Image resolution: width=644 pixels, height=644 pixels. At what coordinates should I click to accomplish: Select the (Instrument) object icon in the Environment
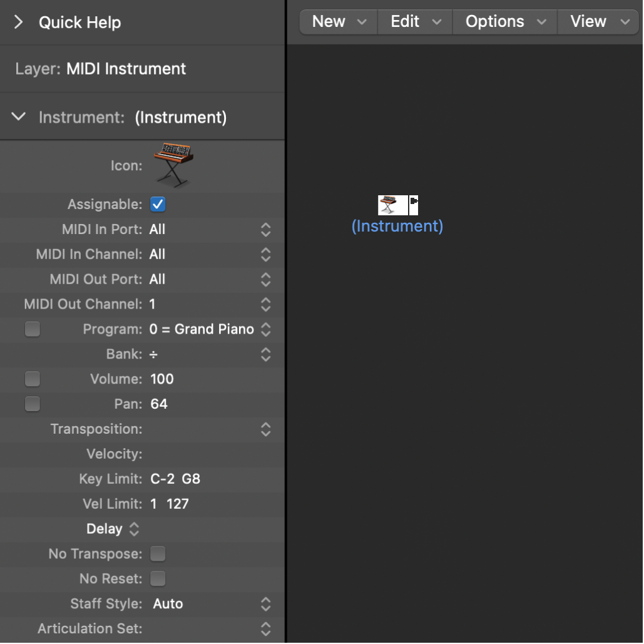pyautogui.click(x=394, y=204)
